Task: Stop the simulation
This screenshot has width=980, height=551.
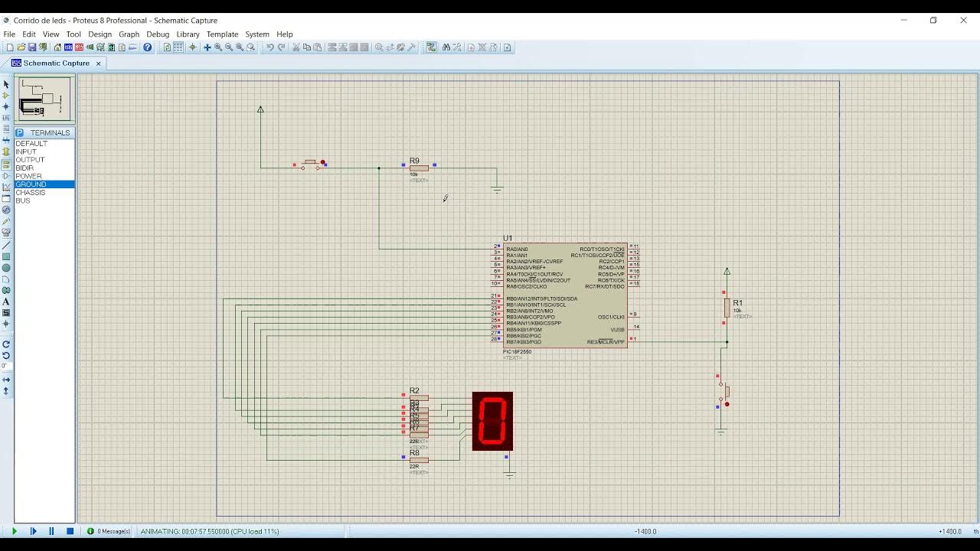Action: coord(70,531)
